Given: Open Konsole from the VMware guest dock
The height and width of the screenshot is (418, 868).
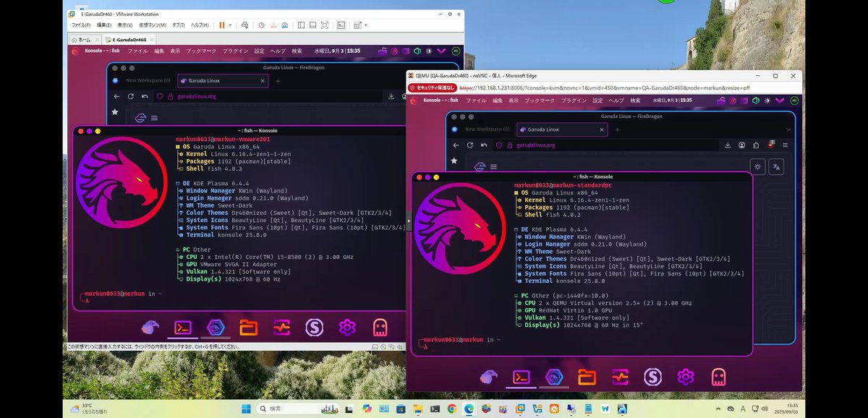Looking at the screenshot, I should (x=182, y=328).
